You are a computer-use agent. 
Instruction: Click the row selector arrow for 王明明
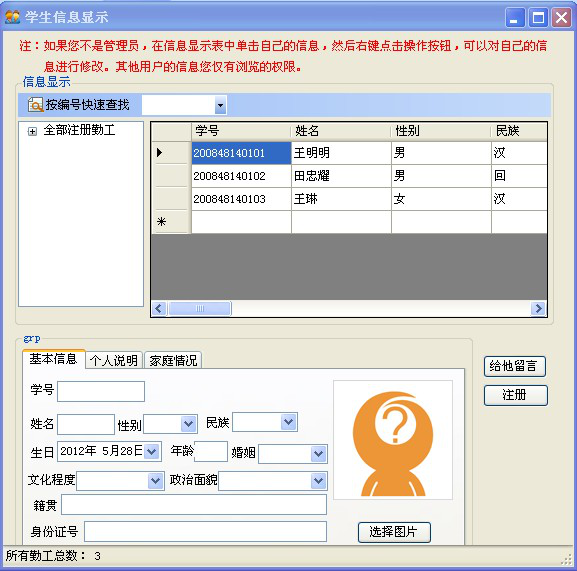(x=160, y=152)
